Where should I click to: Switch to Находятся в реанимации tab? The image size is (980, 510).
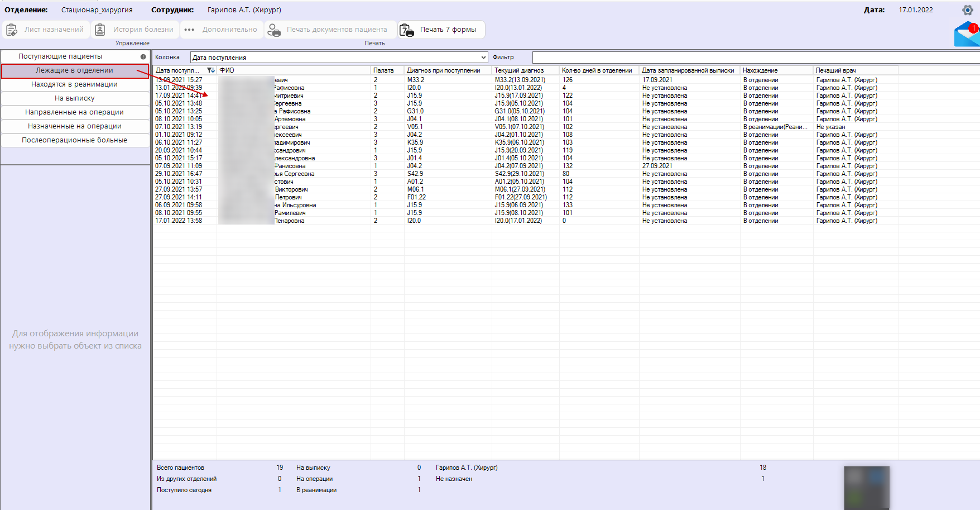pyautogui.click(x=75, y=84)
